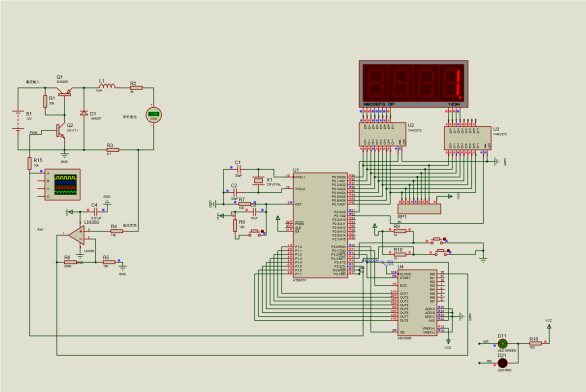Screen dimensions: 586x392
Task: Select the LM358 op-amp triangle symbol
Action: coord(78,235)
